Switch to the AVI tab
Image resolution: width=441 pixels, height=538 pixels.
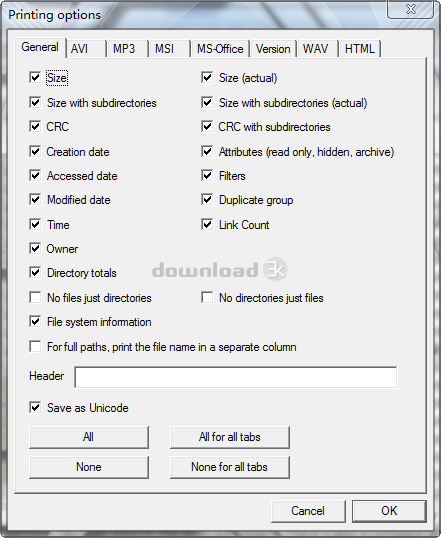tap(86, 49)
